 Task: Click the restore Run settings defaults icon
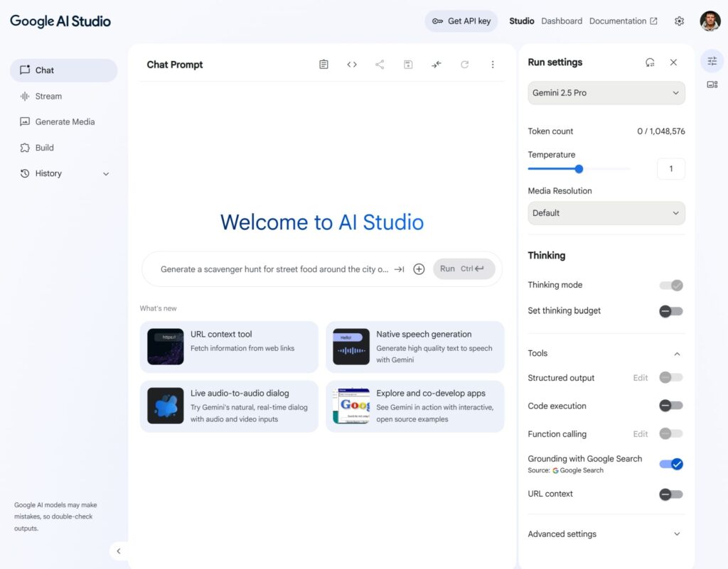click(x=649, y=62)
